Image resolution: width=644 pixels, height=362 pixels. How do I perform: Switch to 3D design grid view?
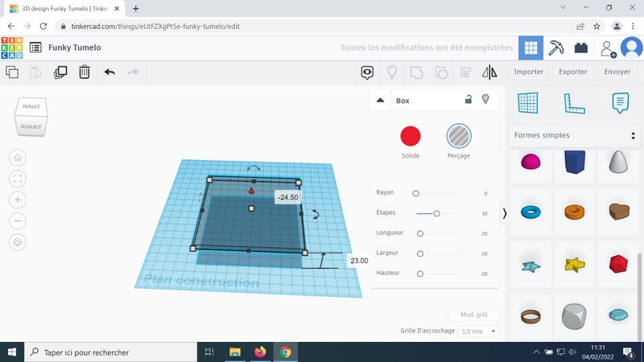point(530,47)
